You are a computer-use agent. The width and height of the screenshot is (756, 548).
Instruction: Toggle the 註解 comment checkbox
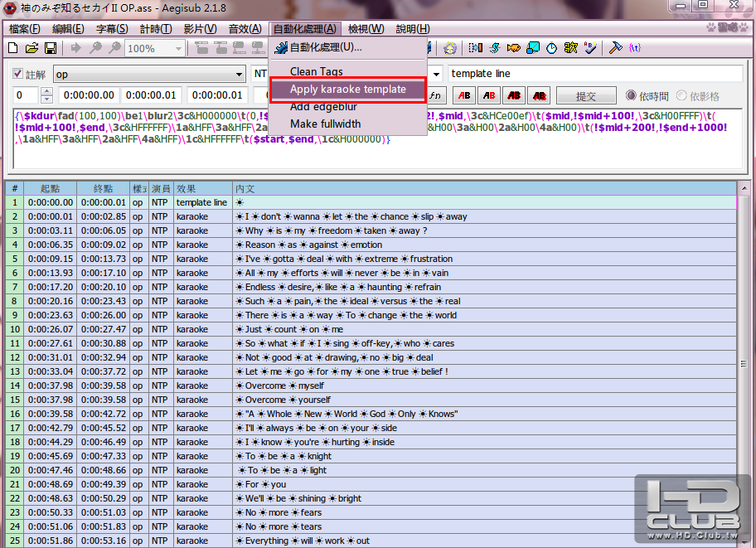[18, 74]
